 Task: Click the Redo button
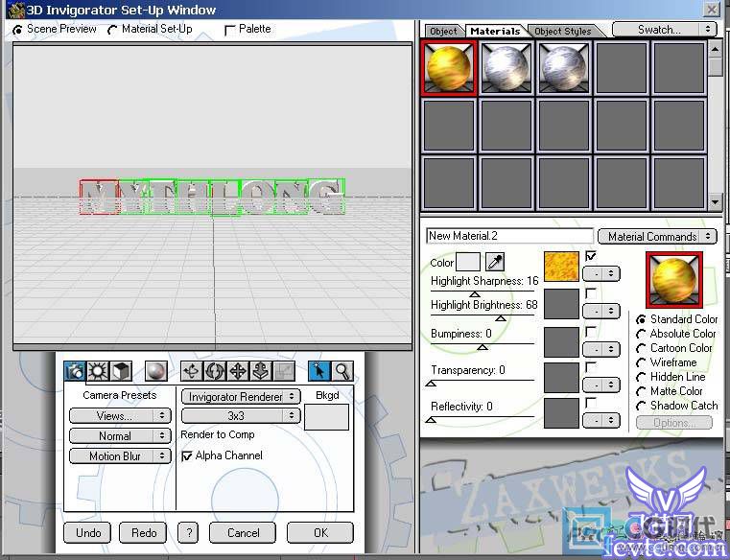pos(143,532)
